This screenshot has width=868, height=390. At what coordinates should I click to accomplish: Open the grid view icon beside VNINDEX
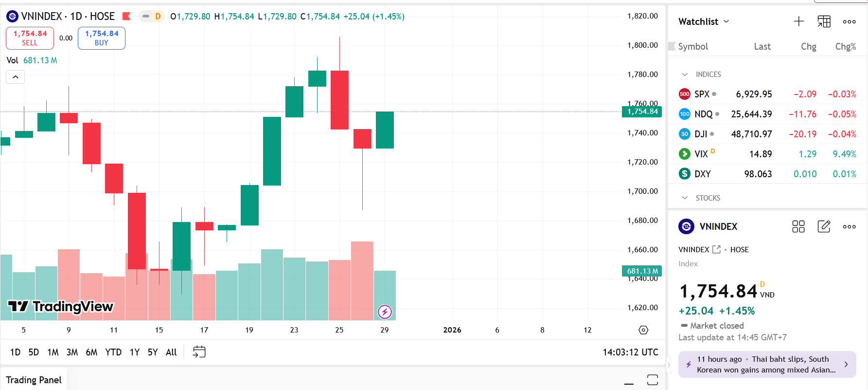tap(798, 226)
